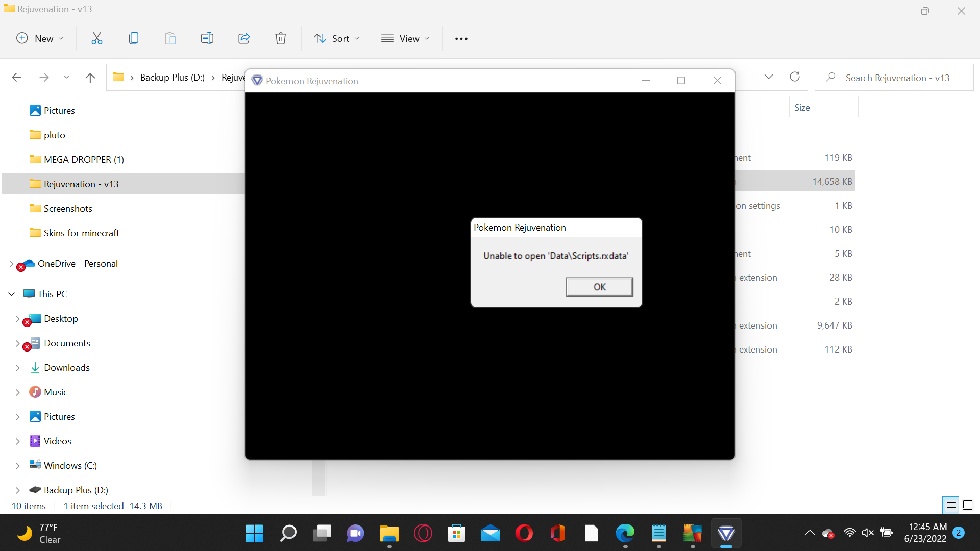980x551 pixels.
Task: Click the Share icon in toolbar
Action: tap(244, 38)
